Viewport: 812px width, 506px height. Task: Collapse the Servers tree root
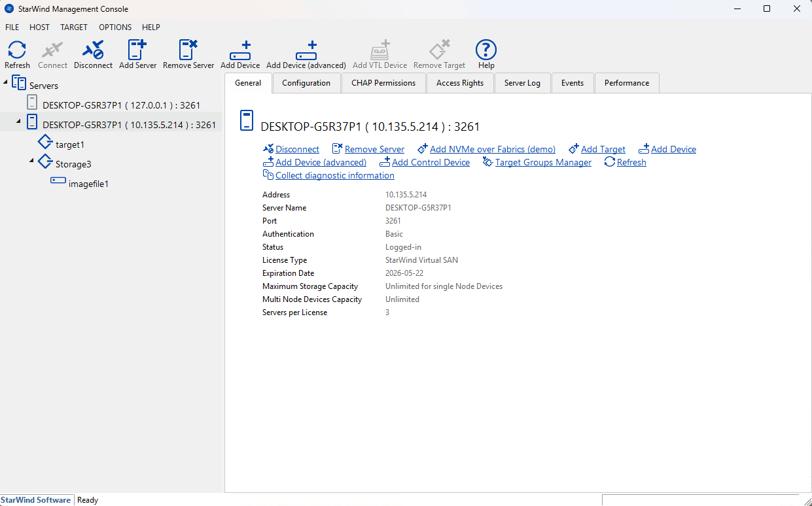coord(6,82)
